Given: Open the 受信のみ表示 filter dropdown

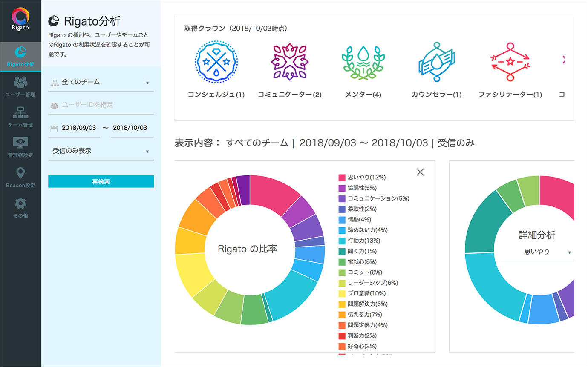Looking at the screenshot, I should [x=101, y=151].
